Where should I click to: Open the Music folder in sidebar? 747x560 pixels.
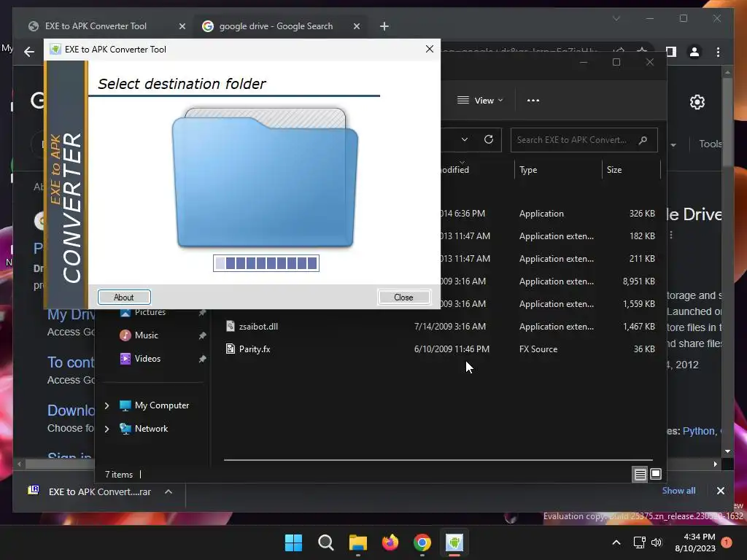point(146,335)
